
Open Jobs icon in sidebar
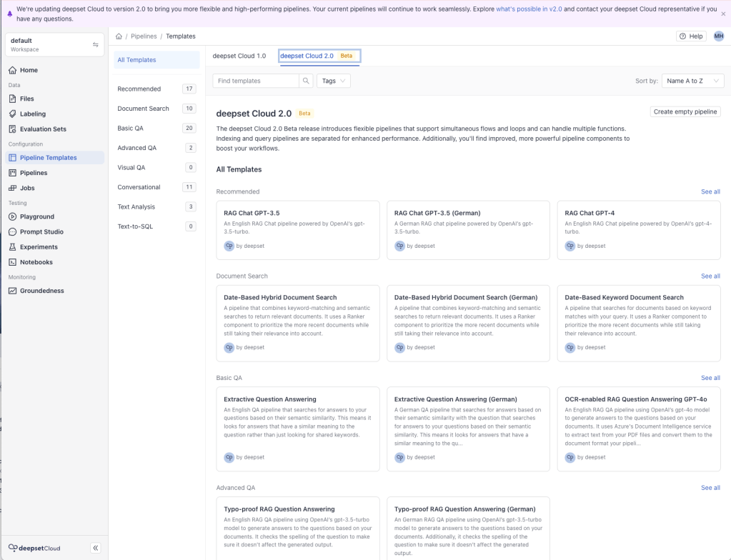tap(13, 188)
